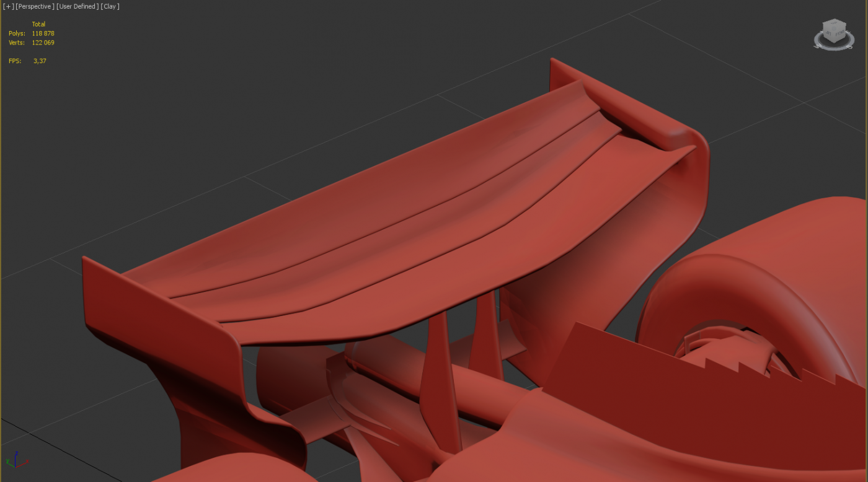868x482 pixels.
Task: Click the Left face of the ViewCube
Action: (x=828, y=33)
